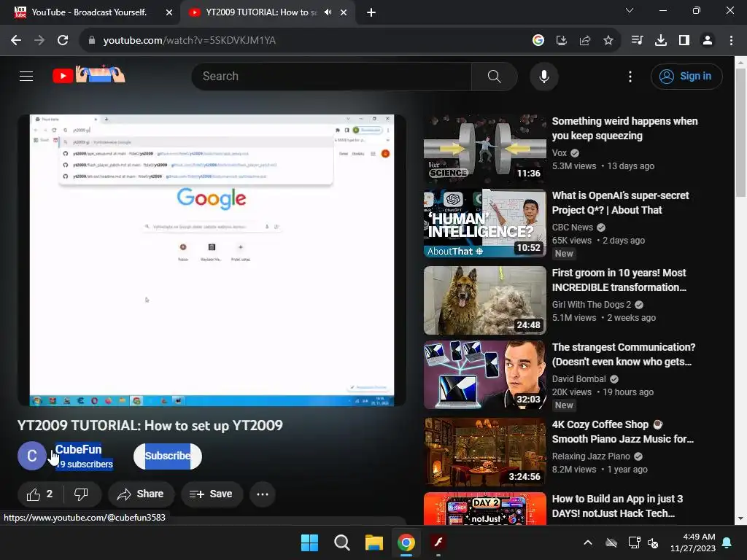The width and height of the screenshot is (747, 560).
Task: Open CubeFun channel name link
Action: tap(78, 449)
